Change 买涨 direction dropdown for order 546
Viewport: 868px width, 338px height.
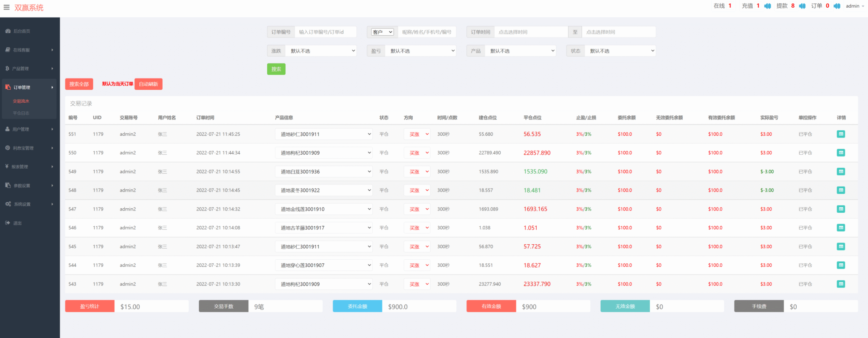pyautogui.click(x=417, y=228)
